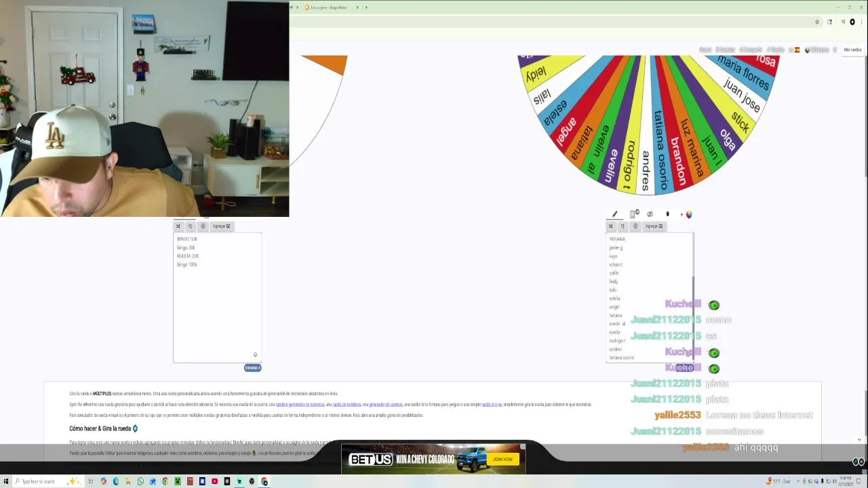Image resolution: width=868 pixels, height=488 pixels.
Task: Open File Explorer from the taskbar
Action: [x=128, y=481]
